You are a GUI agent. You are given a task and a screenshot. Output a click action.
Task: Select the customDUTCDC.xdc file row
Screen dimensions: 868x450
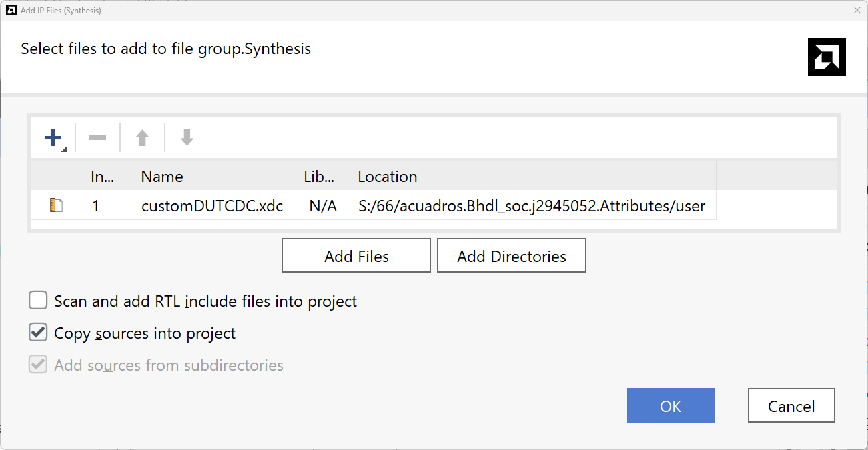click(212, 206)
